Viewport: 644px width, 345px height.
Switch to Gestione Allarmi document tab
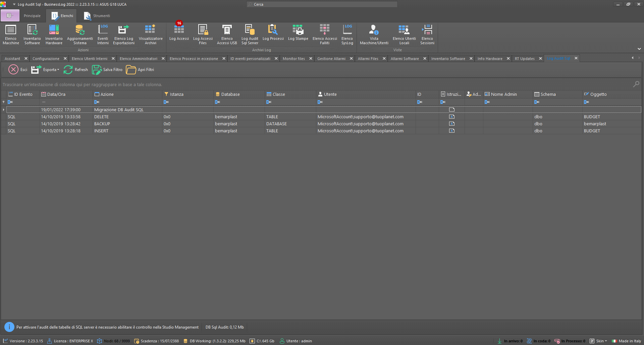[331, 59]
